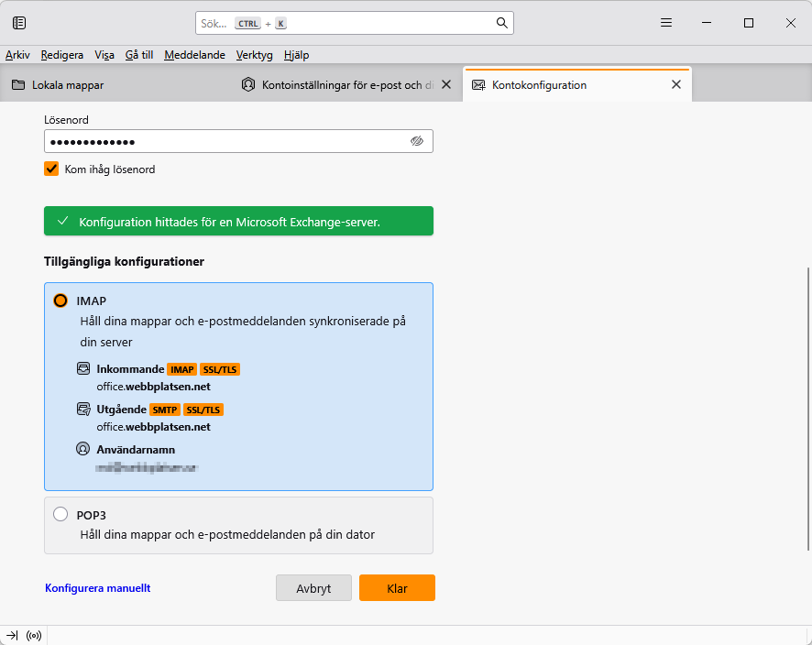This screenshot has width=812, height=645.
Task: Open the Visa menu
Action: tap(104, 55)
